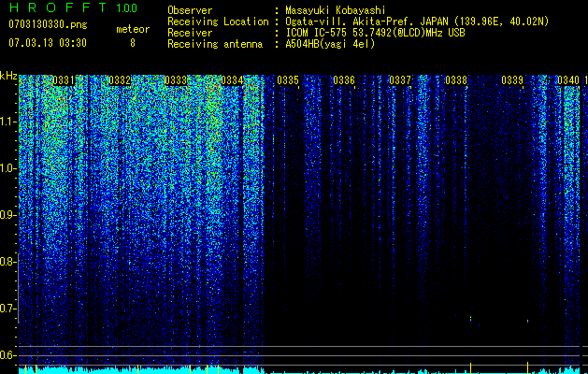Image resolution: width=588 pixels, height=374 pixels.
Task: Click the kHz axis unit label
Action: click(8, 76)
